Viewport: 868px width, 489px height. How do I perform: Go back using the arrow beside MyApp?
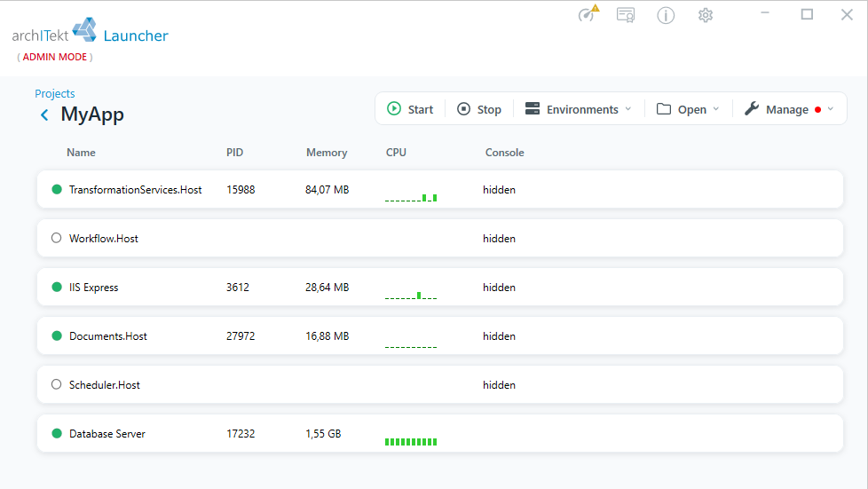(44, 114)
